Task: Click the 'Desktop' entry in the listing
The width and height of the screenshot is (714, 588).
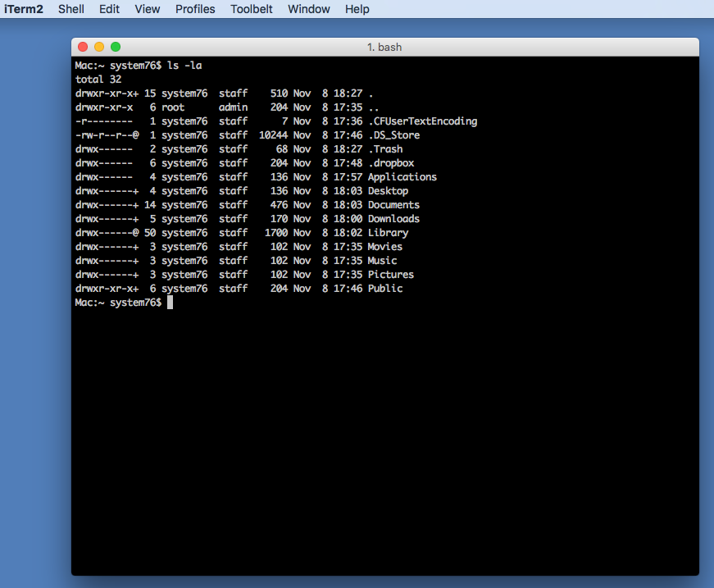Action: [388, 190]
